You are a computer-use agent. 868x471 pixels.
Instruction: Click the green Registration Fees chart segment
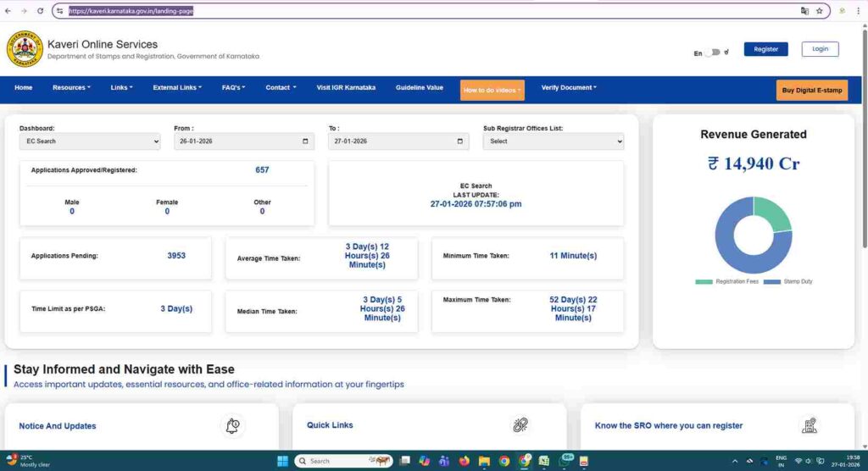tap(774, 213)
